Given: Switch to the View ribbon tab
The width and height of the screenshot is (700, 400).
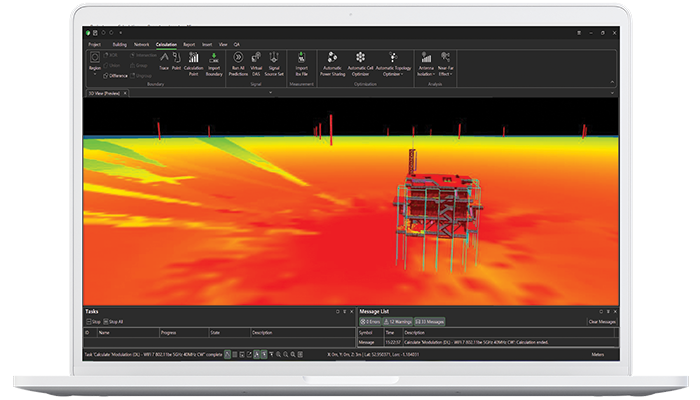Looking at the screenshot, I should (x=223, y=45).
